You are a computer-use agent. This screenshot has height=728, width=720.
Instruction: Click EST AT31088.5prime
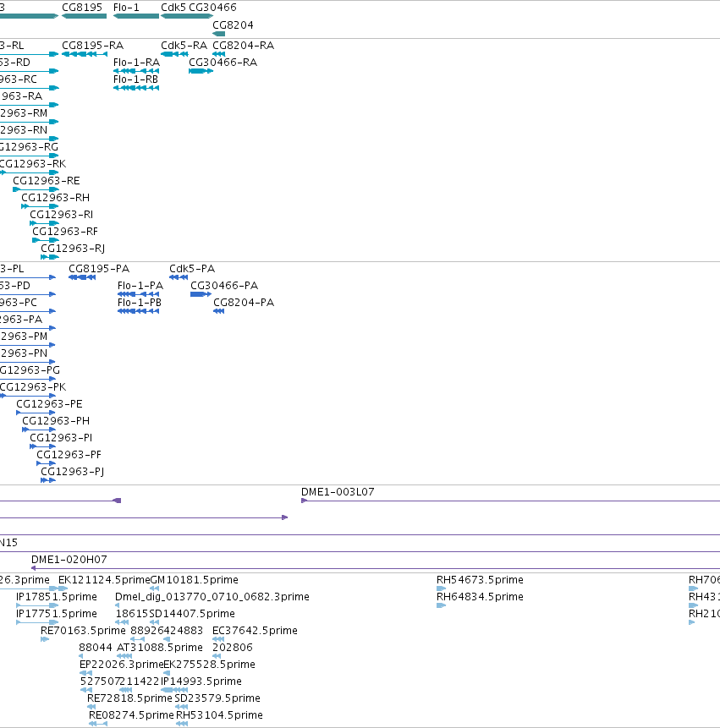124,656
